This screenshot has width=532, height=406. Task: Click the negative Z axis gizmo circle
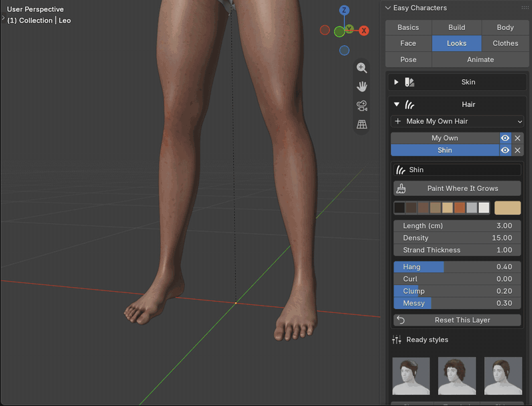[x=344, y=51]
